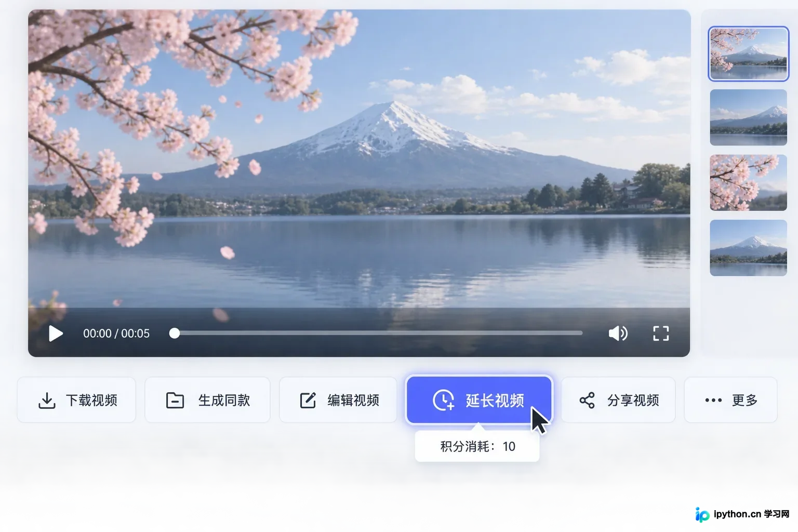Open the 更多 options menu
798x532 pixels.
[x=731, y=400]
